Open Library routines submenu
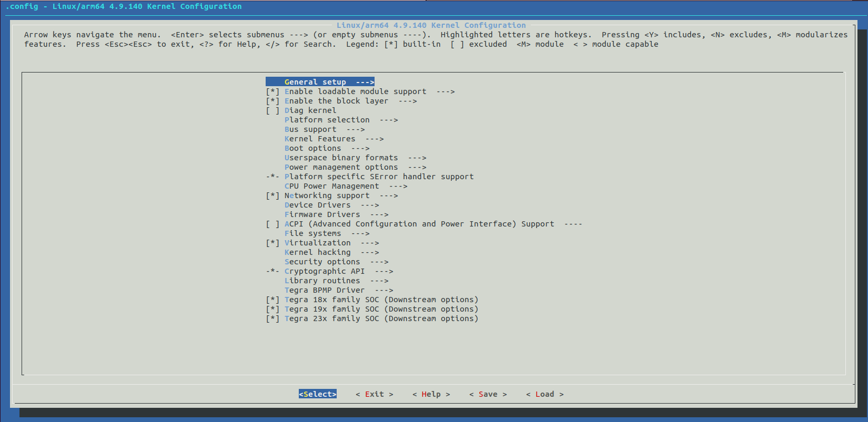 point(336,281)
